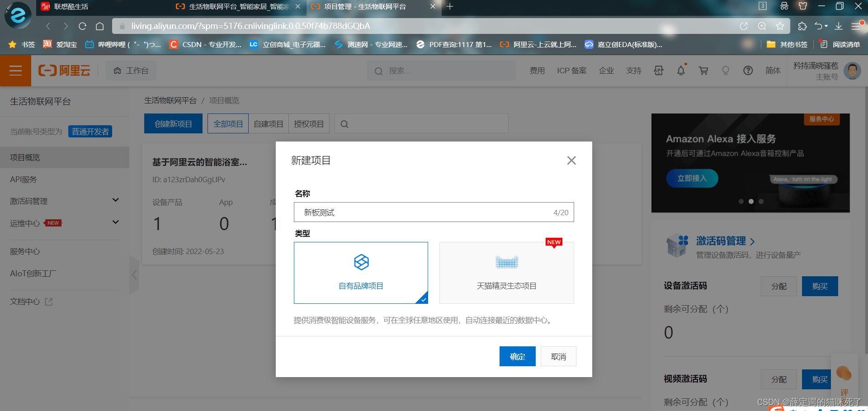The height and width of the screenshot is (411, 868).
Task: Collapse the left sidebar panel
Action: point(134,275)
